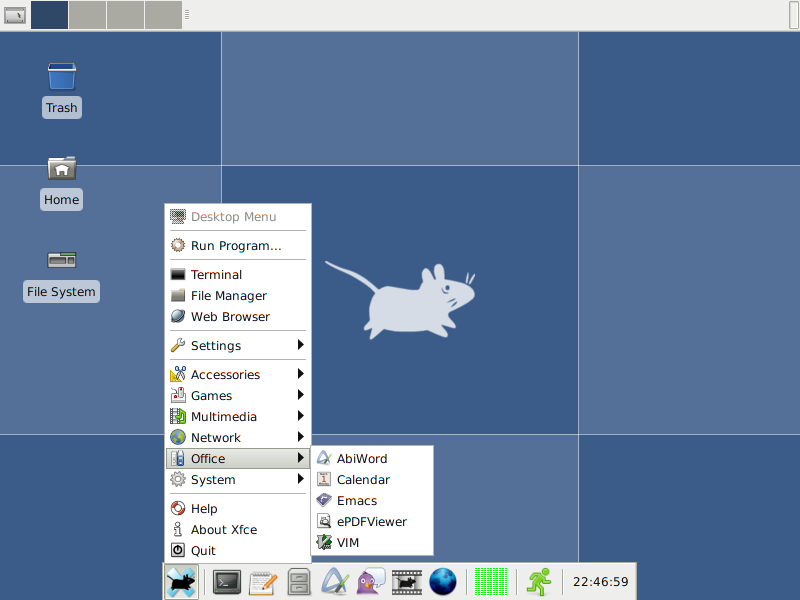This screenshot has height=600, width=800.
Task: Select Quit from the desktop menu
Action: click(238, 550)
